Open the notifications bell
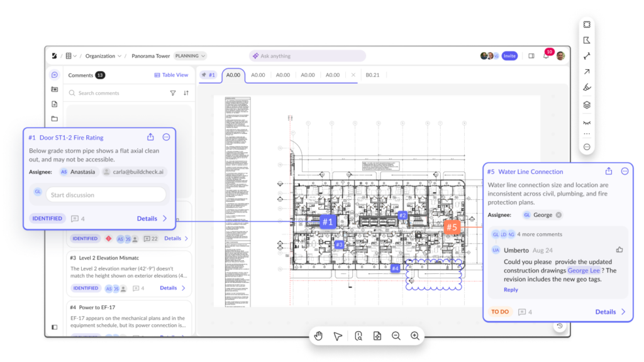Viewport: 644px width, 362px height. (546, 56)
